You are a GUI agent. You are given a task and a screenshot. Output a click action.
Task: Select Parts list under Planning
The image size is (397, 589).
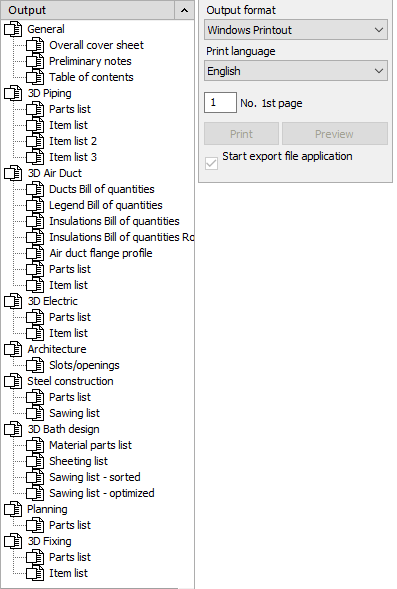pyautogui.click(x=70, y=525)
